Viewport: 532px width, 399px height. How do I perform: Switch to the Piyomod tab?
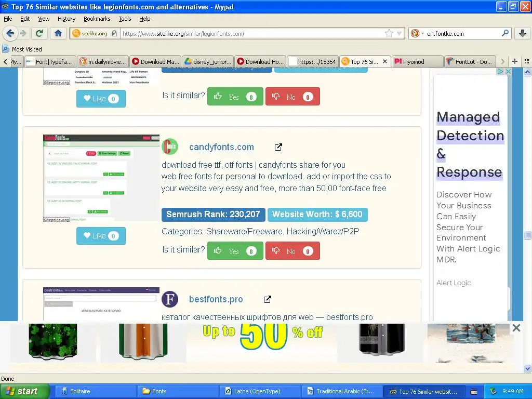(418, 61)
